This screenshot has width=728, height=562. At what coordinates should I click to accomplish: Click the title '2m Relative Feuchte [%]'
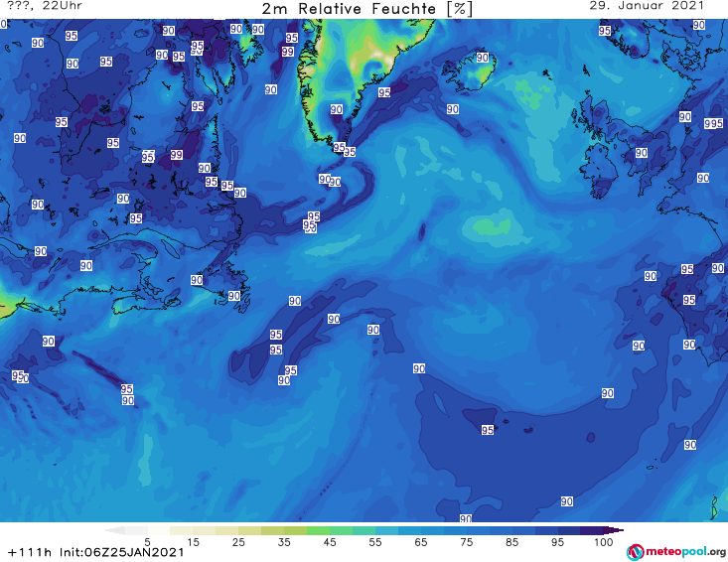click(366, 9)
